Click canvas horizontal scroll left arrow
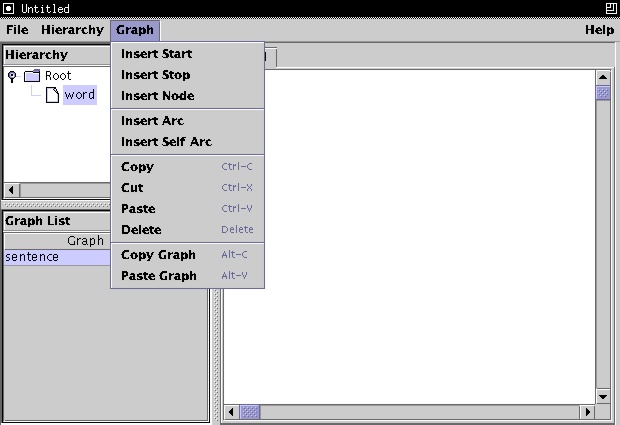This screenshot has width=620, height=425. [231, 412]
